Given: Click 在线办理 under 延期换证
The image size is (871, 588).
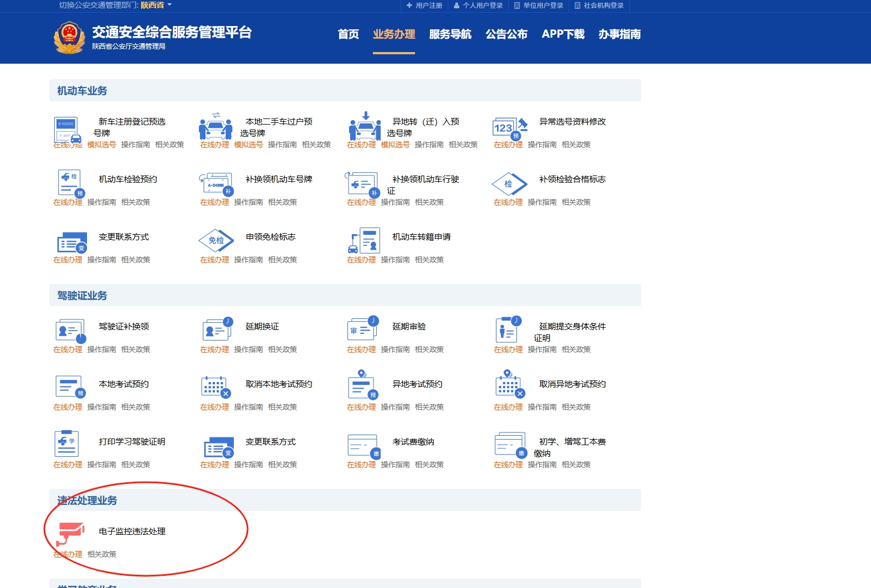Looking at the screenshot, I should (x=214, y=349).
